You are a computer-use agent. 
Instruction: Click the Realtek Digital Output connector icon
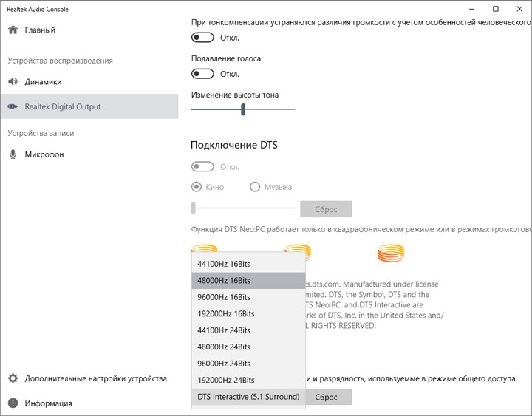(13, 106)
